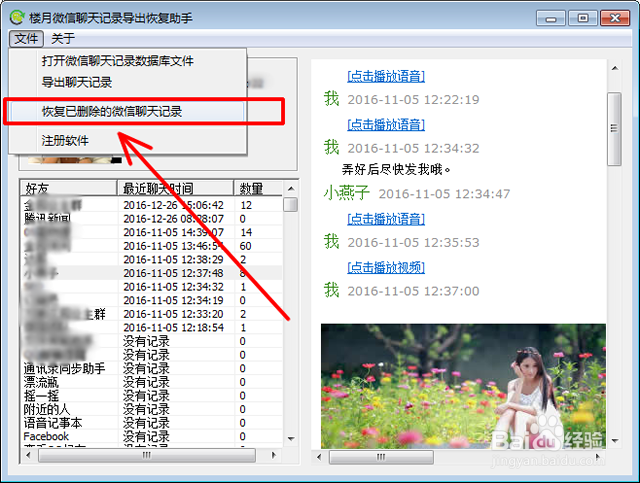Play the video via 点击播放视频 link
640x483 pixels.
point(386,267)
